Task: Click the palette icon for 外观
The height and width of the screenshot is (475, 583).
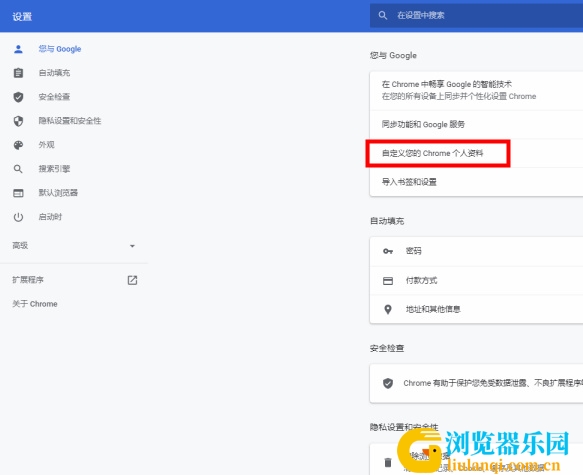Action: click(x=18, y=145)
